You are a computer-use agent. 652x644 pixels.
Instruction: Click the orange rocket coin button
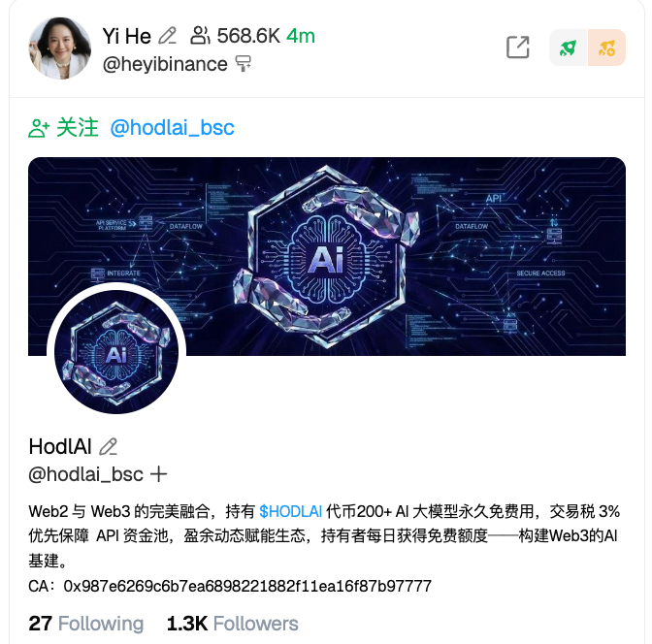coord(606,48)
